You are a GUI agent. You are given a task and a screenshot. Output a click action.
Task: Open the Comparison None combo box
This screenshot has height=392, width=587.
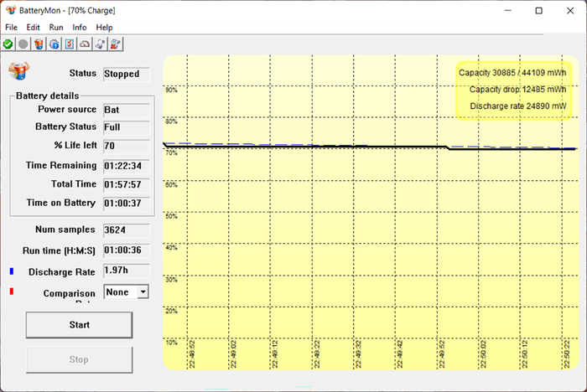tap(126, 291)
